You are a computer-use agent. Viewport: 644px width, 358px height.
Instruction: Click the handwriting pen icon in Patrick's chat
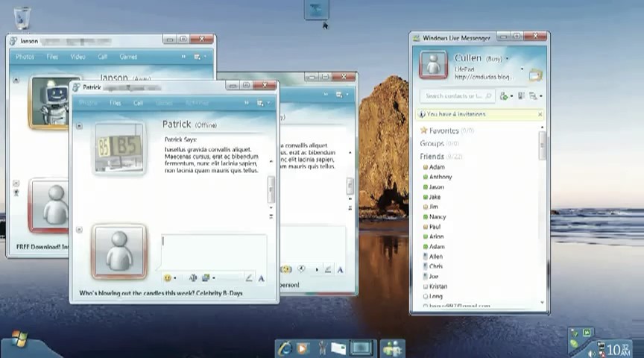pos(249,278)
